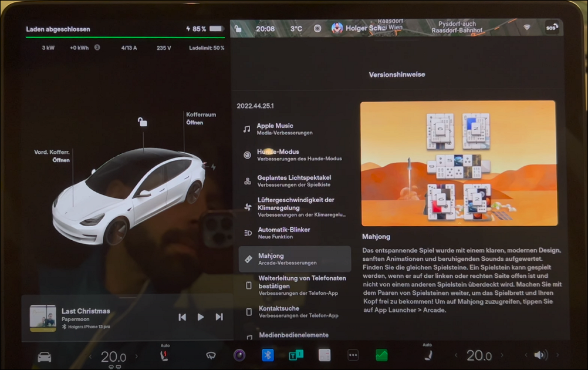Select the Apple Music release note

[295, 129]
